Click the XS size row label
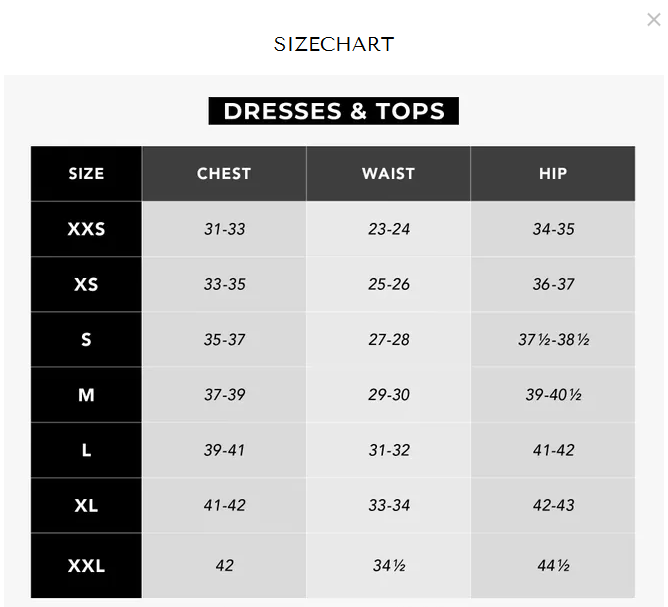 tap(86, 284)
